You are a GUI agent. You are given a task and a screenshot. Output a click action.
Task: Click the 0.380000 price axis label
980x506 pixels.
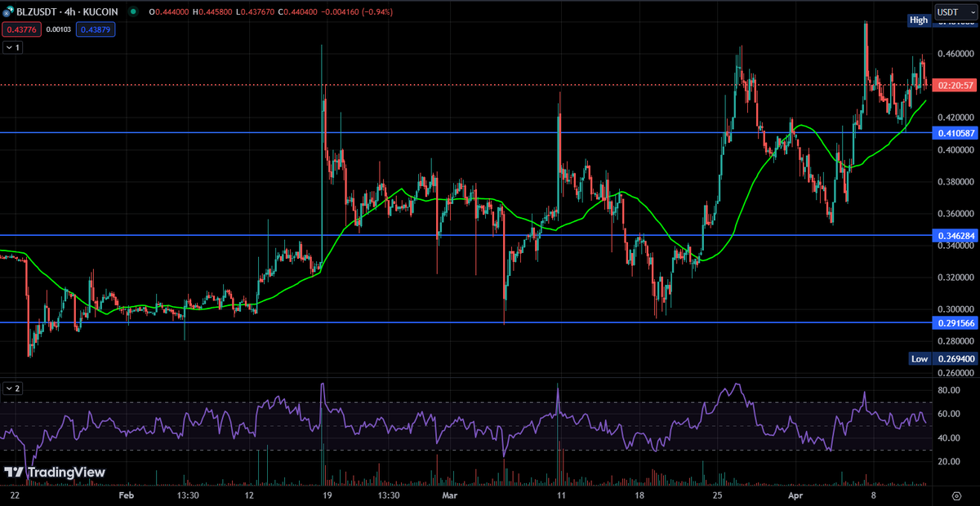954,182
